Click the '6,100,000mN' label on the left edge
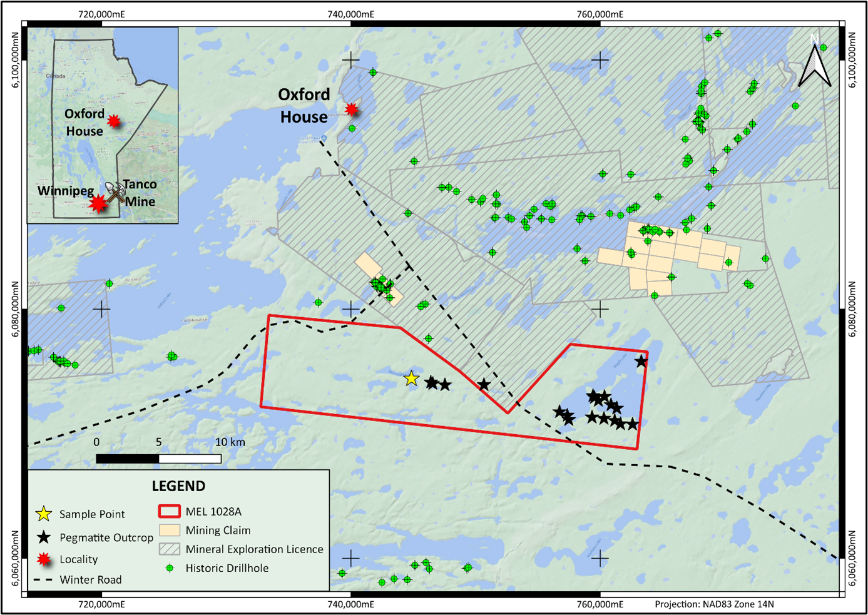868x615 pixels. click(x=15, y=60)
